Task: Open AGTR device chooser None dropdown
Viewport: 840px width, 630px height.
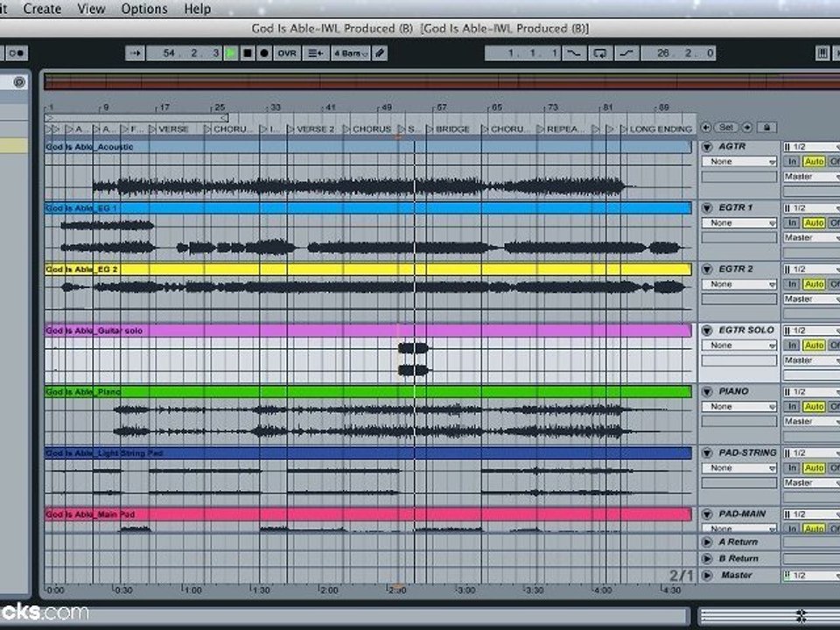Action: pyautogui.click(x=739, y=162)
